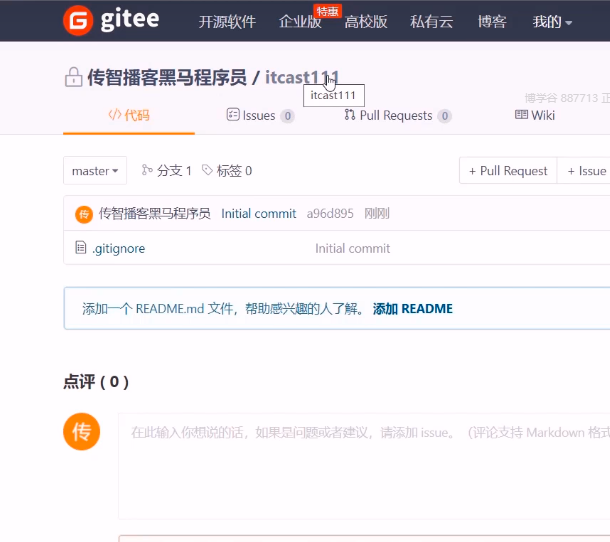This screenshot has height=542, width=610.
Task: Click the .gitignore file icon
Action: [81, 247]
